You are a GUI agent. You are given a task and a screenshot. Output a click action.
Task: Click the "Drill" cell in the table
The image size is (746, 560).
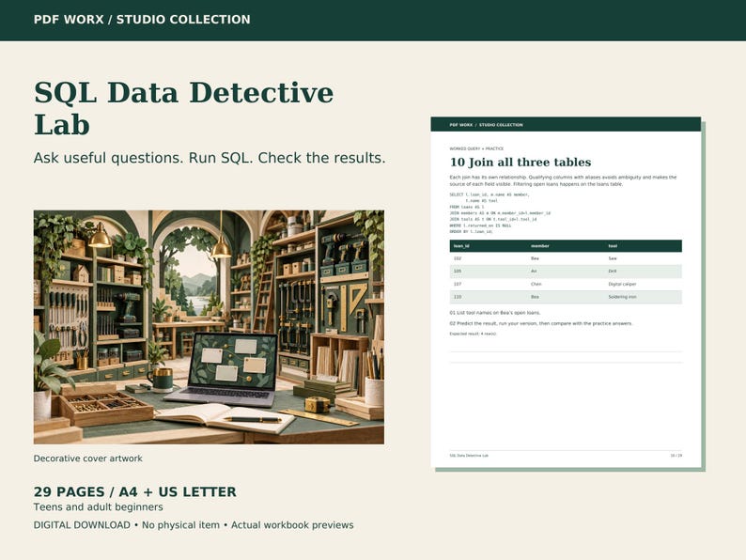pos(613,272)
